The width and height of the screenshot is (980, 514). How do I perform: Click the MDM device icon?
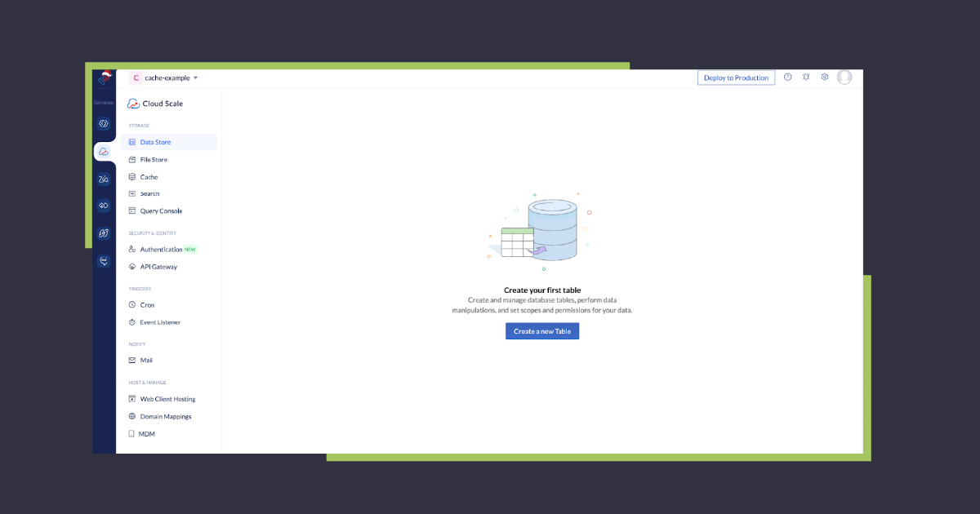(x=131, y=434)
